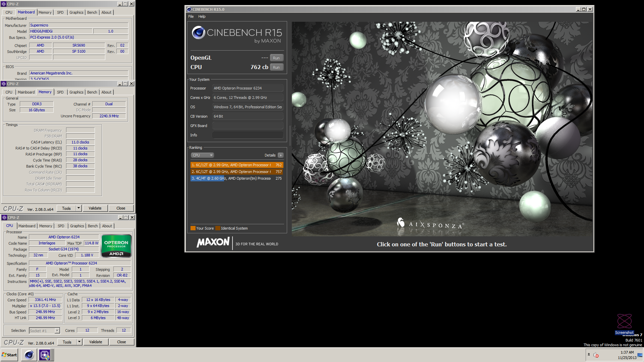This screenshot has width=644, height=362.
Task: Open the Screenshot desktop shortcut
Action: point(624,324)
